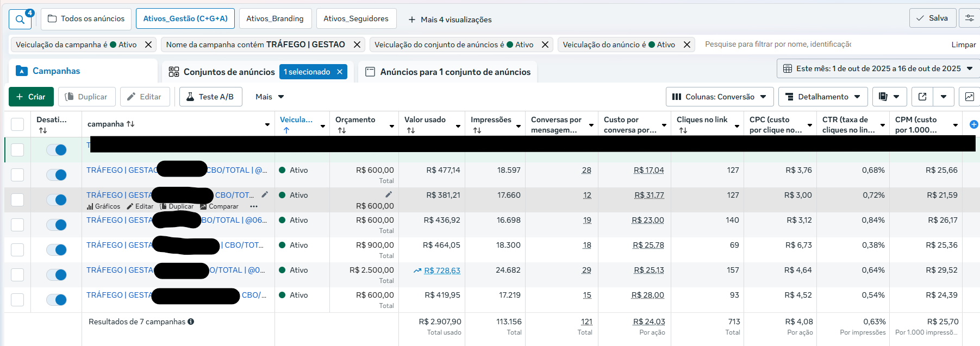The image size is (980, 346).
Task: Select checkbox for the R$ 2.500,00 budget campaign
Action: [17, 275]
